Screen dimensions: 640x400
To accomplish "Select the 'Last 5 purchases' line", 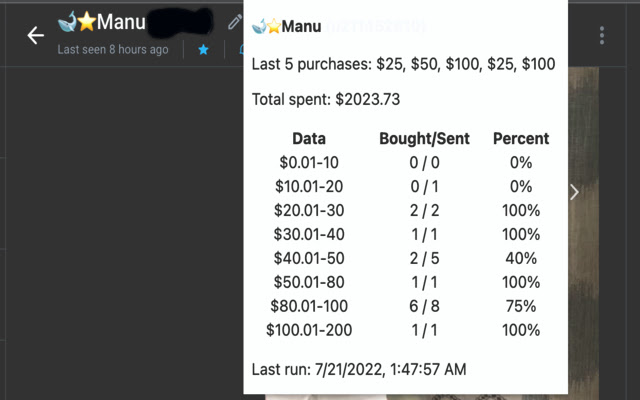I will pos(403,65).
